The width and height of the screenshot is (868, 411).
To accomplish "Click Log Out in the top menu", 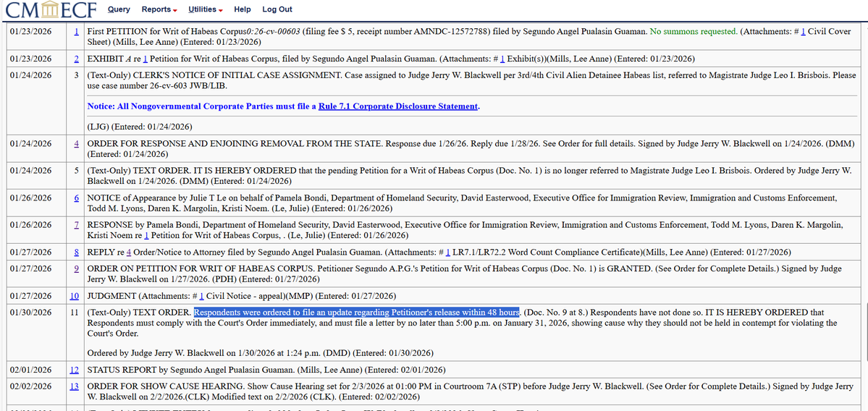I will [x=277, y=10].
